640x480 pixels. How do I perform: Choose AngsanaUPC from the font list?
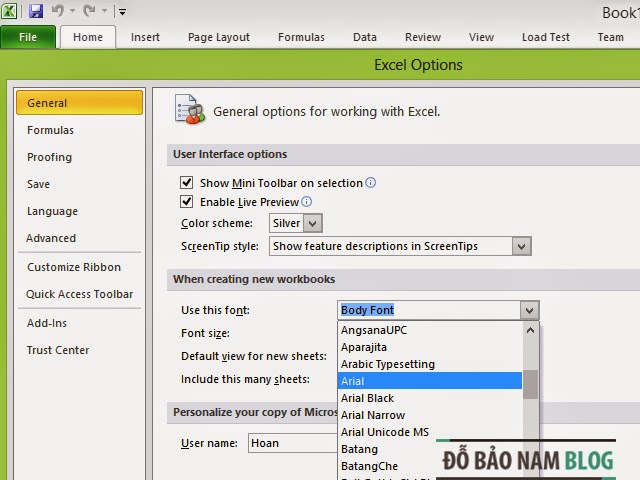(x=430, y=330)
